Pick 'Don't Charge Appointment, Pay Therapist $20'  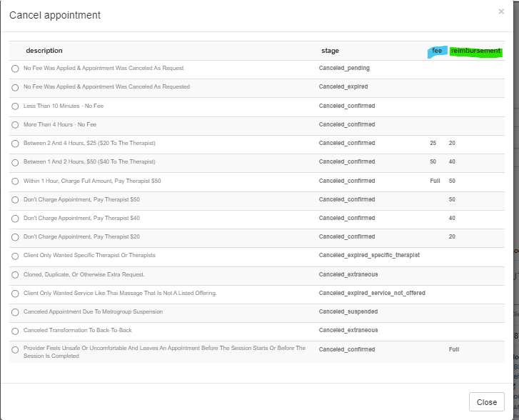pyautogui.click(x=15, y=237)
